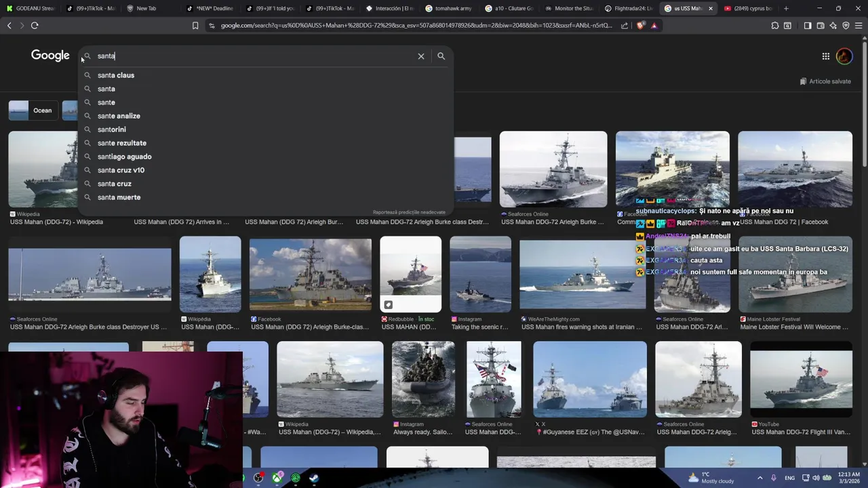Open the weather widget showing 1°C Mostly cloudy
This screenshot has width=868, height=488.
point(711,478)
